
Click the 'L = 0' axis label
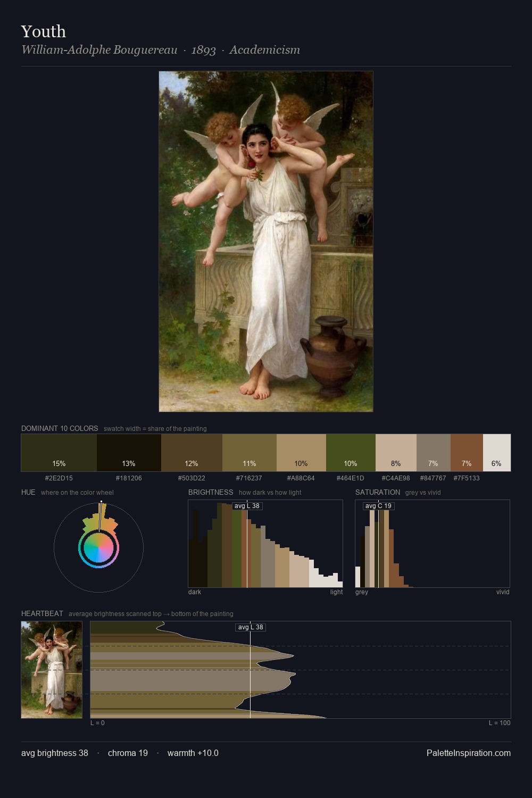click(x=97, y=723)
